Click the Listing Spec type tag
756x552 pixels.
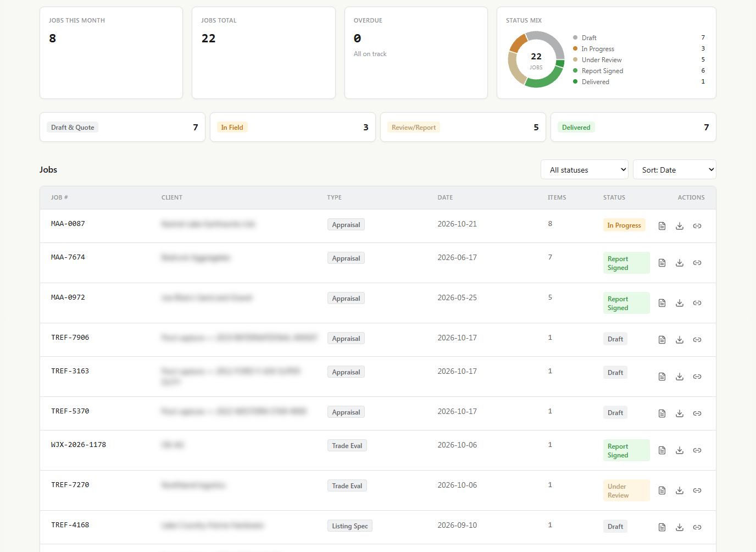pyautogui.click(x=350, y=526)
